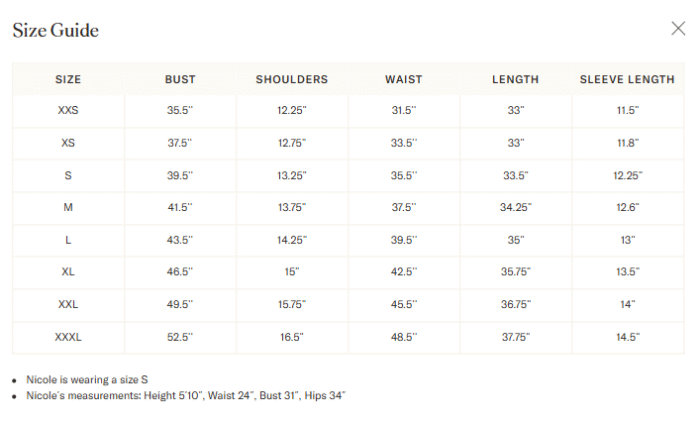700x421 pixels.
Task: Select the L size row label
Action: [x=68, y=240]
